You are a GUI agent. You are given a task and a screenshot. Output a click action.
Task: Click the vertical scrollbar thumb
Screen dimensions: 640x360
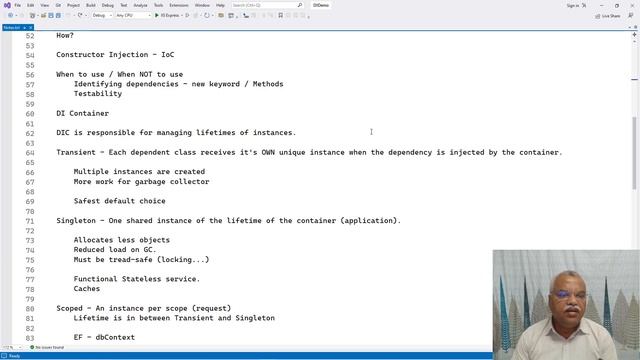click(634, 153)
